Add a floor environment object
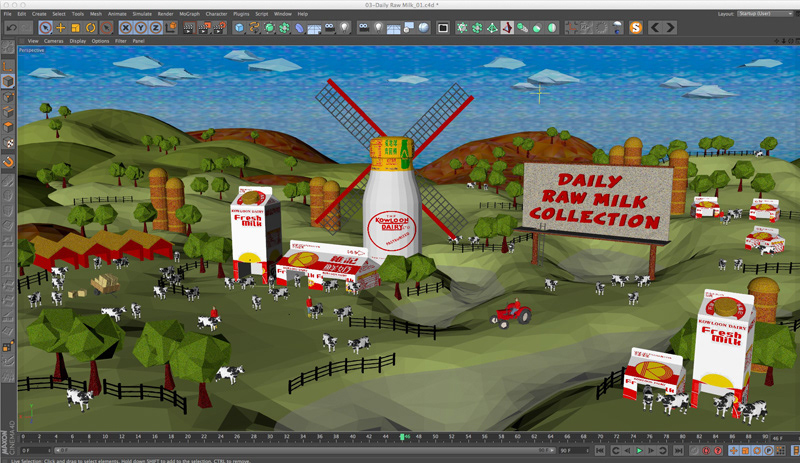Screen dimensions: 800x463 click(314, 28)
